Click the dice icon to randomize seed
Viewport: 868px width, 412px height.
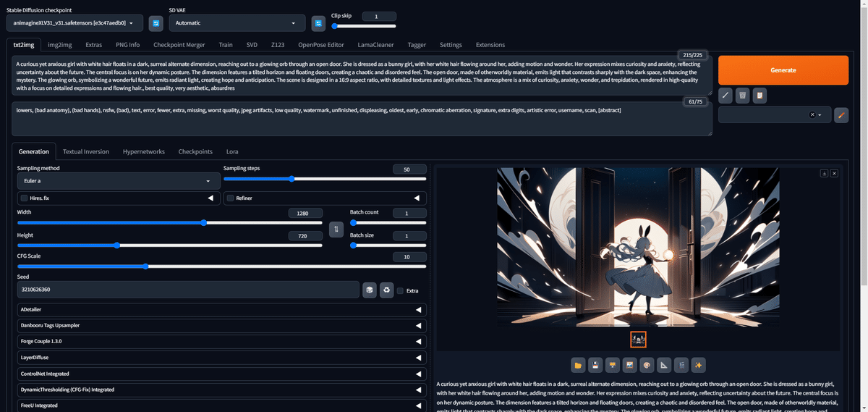pos(370,290)
